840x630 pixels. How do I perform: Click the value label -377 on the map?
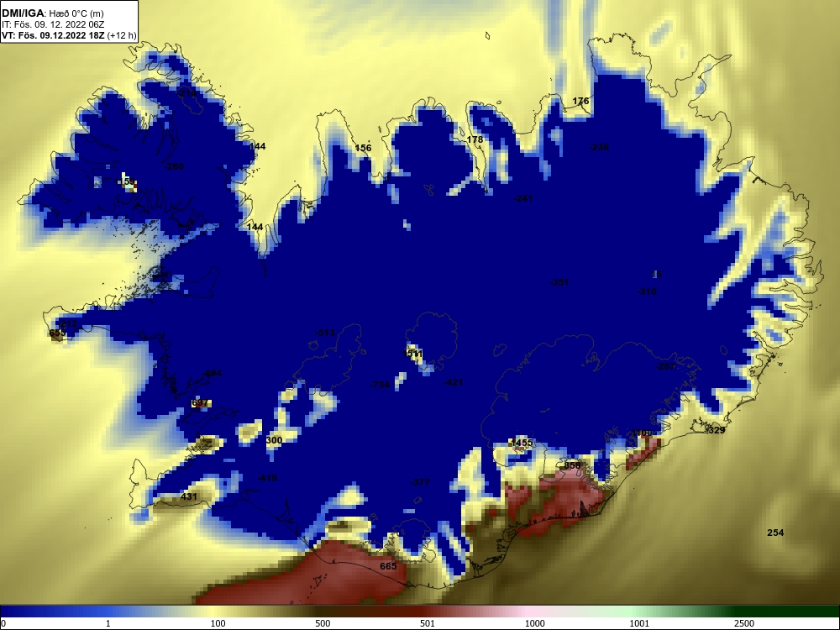pos(419,483)
